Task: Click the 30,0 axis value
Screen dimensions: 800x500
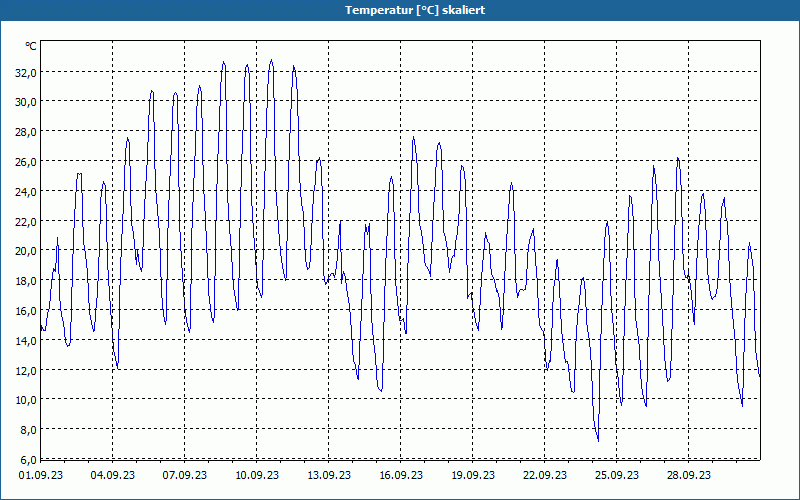Action: [x=26, y=102]
